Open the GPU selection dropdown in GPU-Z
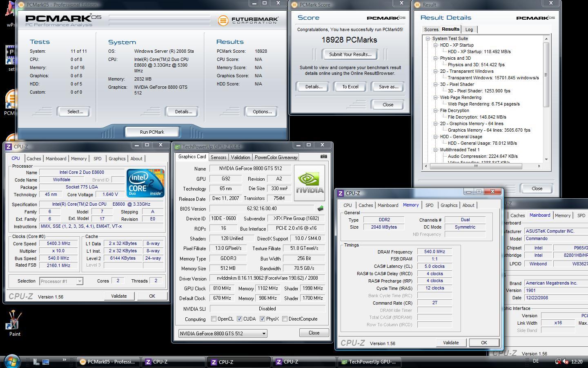This screenshot has height=368, width=588. pyautogui.click(x=223, y=333)
